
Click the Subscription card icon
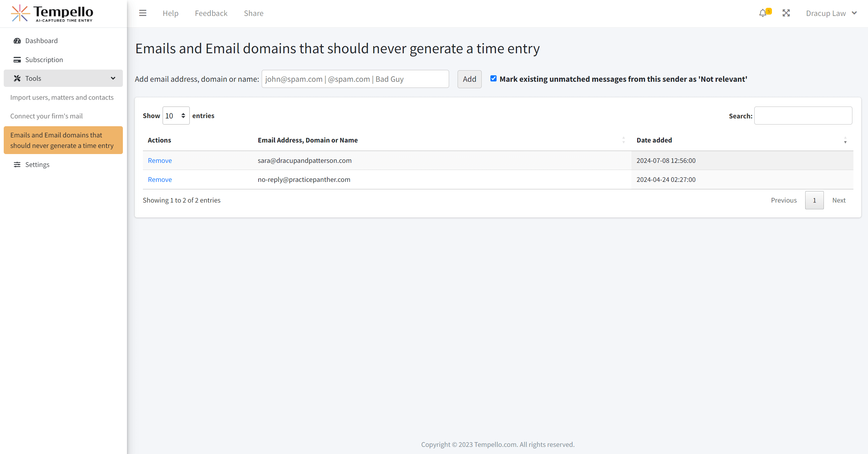17,60
